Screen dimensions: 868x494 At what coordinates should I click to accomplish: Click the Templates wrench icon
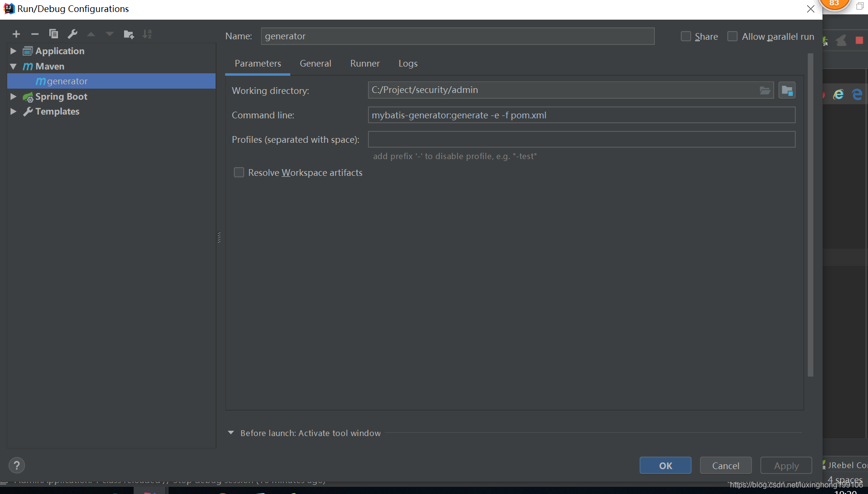pyautogui.click(x=28, y=112)
